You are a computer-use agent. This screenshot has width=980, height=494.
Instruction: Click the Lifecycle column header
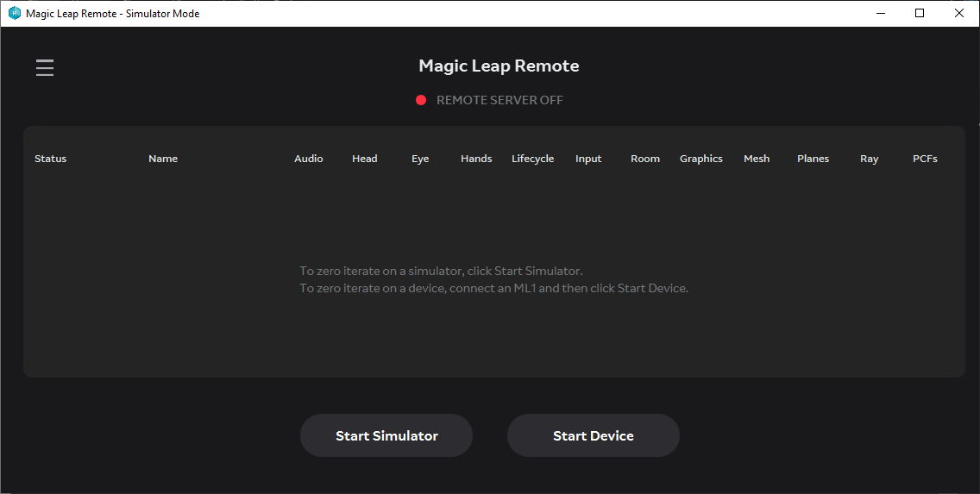coord(532,159)
